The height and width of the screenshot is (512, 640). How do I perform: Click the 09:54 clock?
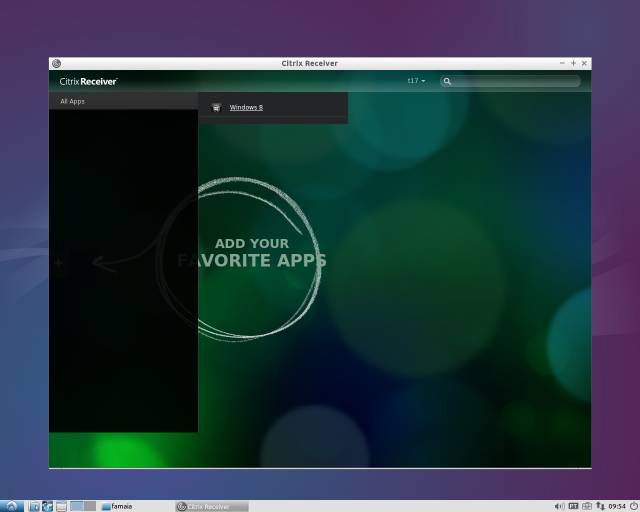[x=617, y=507]
